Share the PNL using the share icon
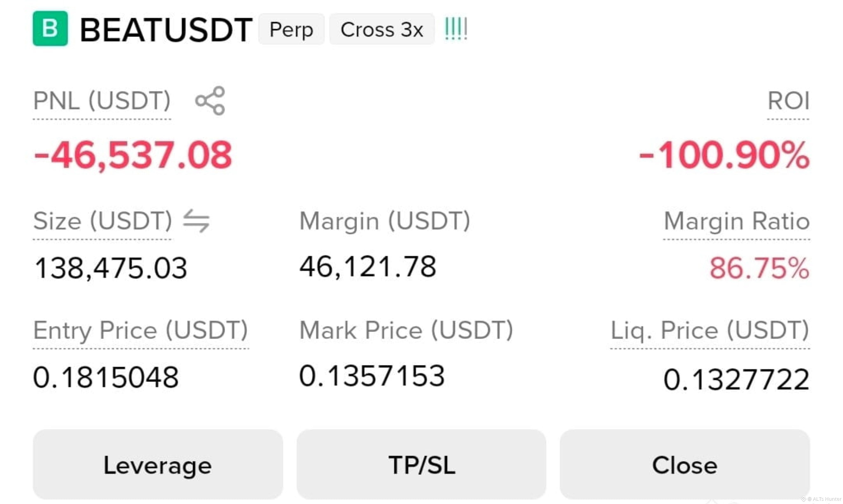The height and width of the screenshot is (504, 843). pos(210,101)
